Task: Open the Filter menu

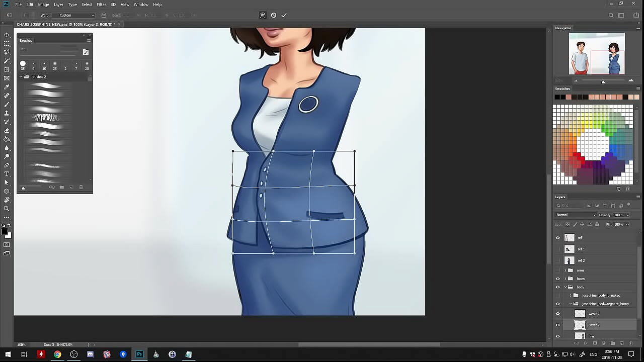Action: click(x=101, y=5)
